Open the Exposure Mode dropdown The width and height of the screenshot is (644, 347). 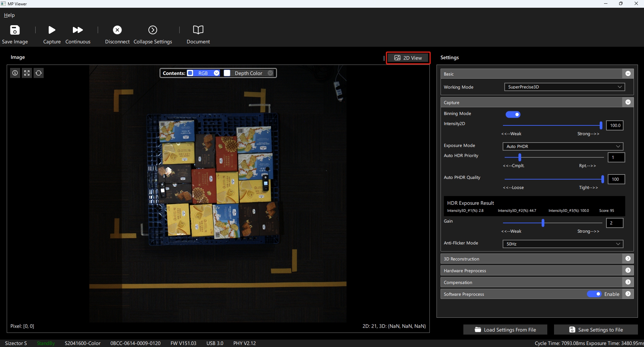pyautogui.click(x=563, y=146)
